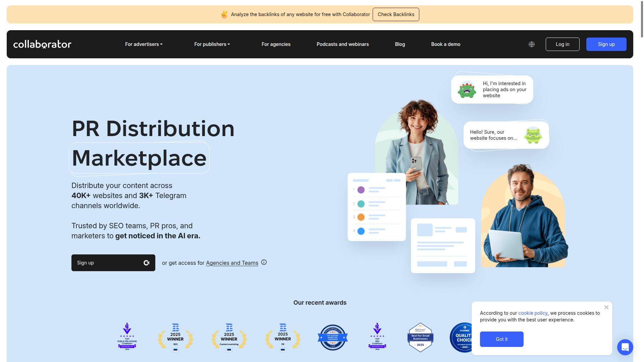This screenshot has height=362, width=644.
Task: Open the language globe selector
Action: point(532,44)
